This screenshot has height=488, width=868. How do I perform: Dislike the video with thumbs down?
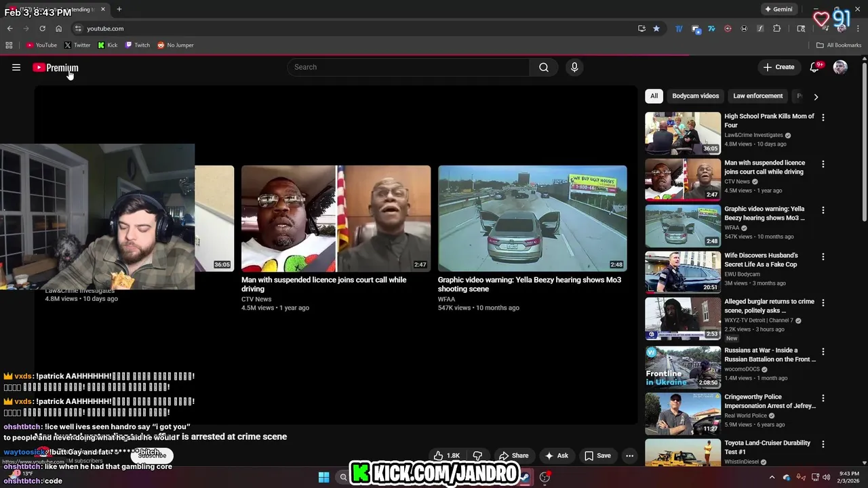pos(477,455)
